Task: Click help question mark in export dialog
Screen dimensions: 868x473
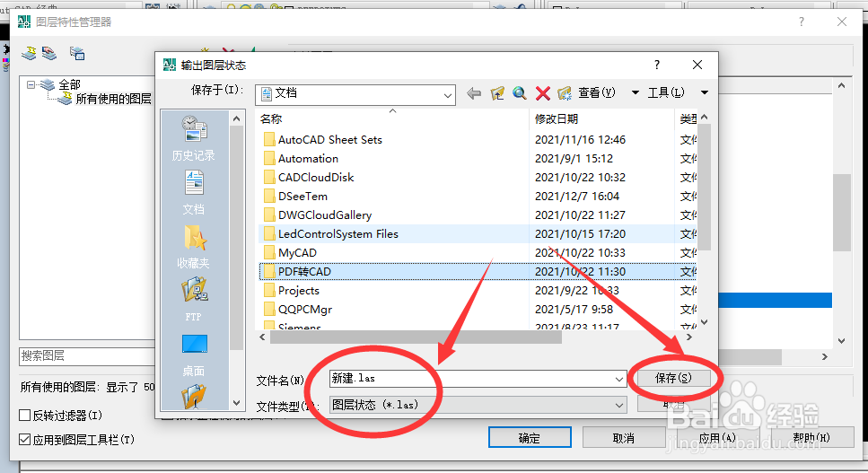Action: click(657, 65)
